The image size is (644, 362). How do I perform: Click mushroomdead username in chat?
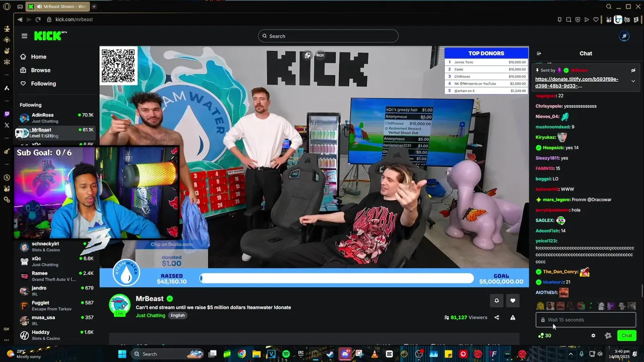click(x=552, y=127)
